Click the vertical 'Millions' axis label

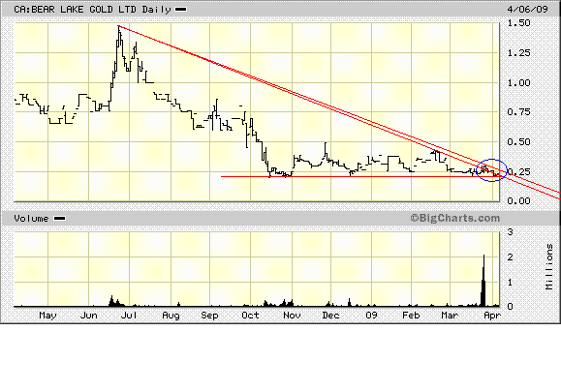click(549, 266)
